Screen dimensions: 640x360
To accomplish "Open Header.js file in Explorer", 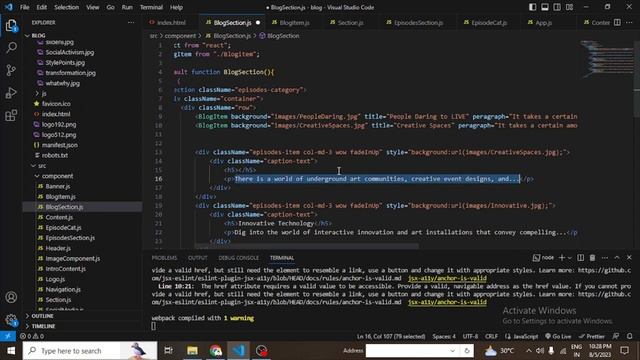I will point(58,248).
